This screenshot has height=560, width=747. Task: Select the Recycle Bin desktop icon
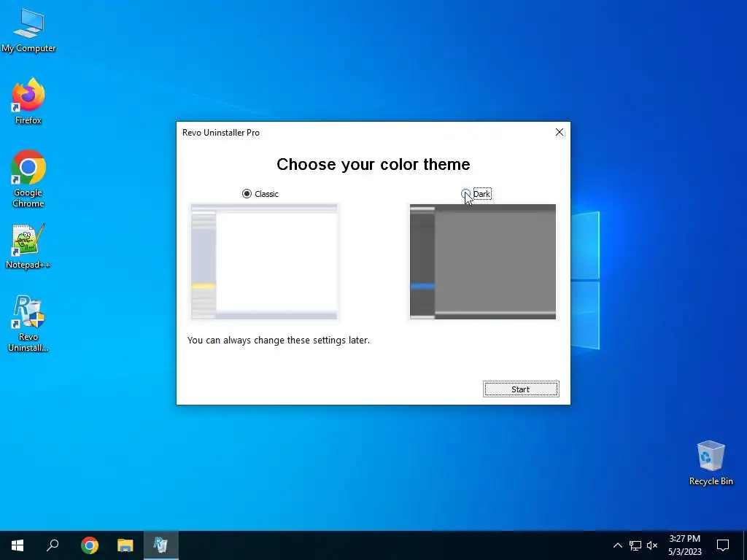pyautogui.click(x=711, y=463)
